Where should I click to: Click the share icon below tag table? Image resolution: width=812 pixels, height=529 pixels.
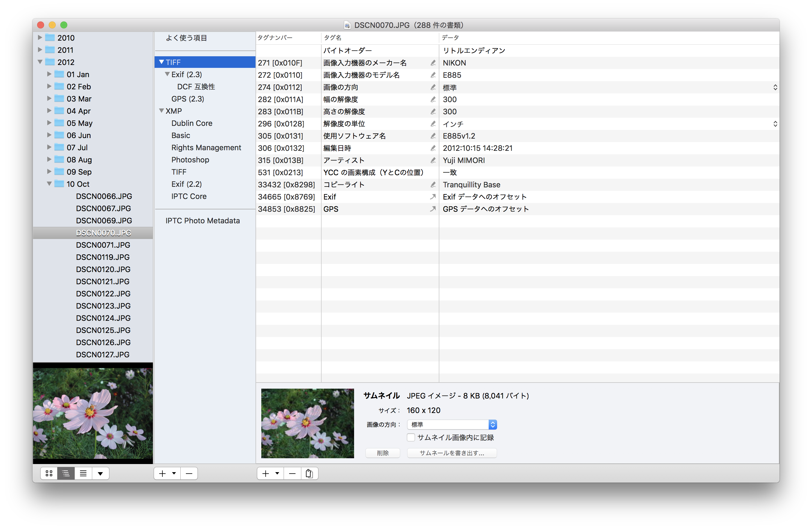tap(309, 473)
